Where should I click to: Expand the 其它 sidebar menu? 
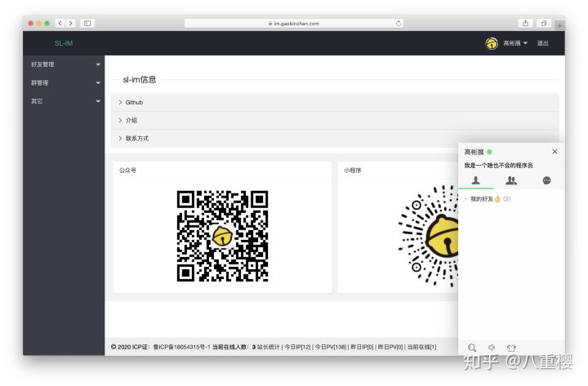64,101
